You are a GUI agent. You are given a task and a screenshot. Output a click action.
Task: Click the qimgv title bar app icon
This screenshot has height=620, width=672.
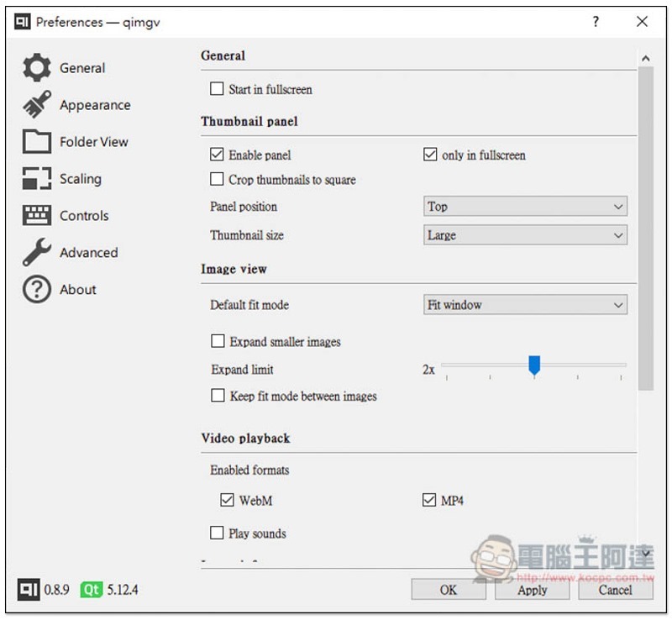point(23,22)
